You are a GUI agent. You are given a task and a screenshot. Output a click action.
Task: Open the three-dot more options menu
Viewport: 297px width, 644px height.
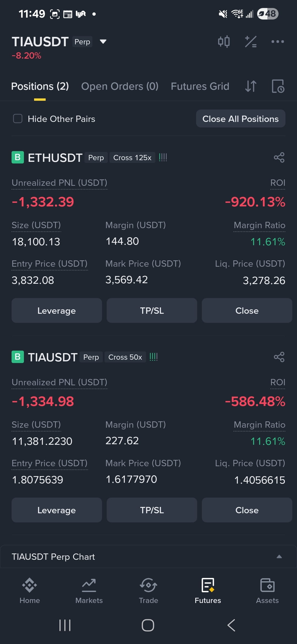[277, 42]
